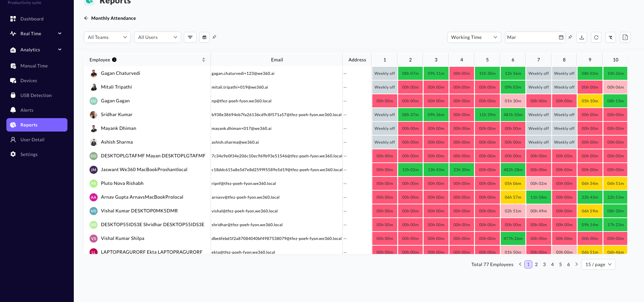
Task: Open the All Users dropdown
Action: pyautogui.click(x=158, y=37)
